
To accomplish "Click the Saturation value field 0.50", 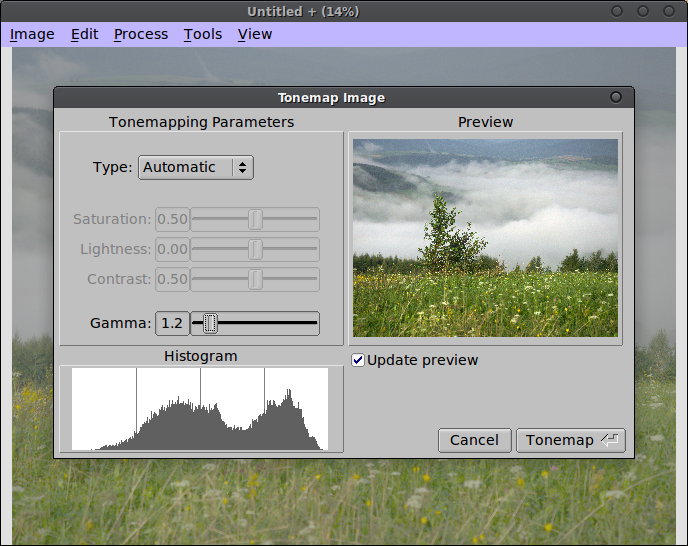I will tap(172, 219).
